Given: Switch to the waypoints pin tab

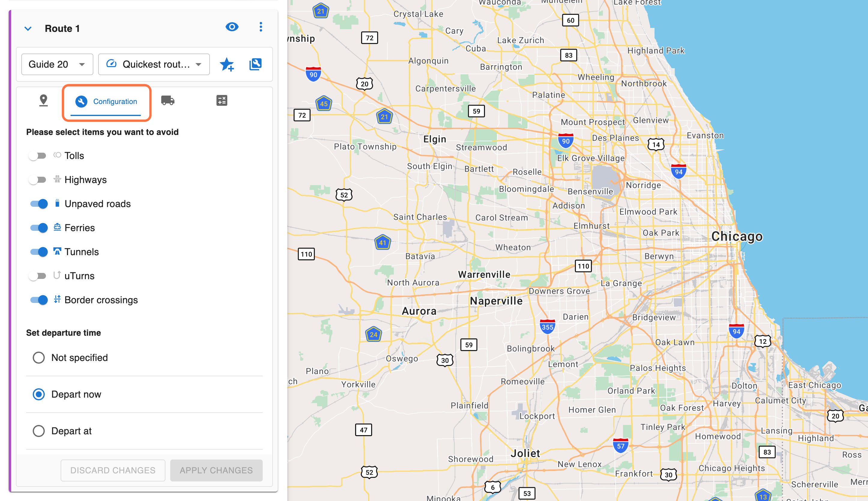Looking at the screenshot, I should click(43, 101).
